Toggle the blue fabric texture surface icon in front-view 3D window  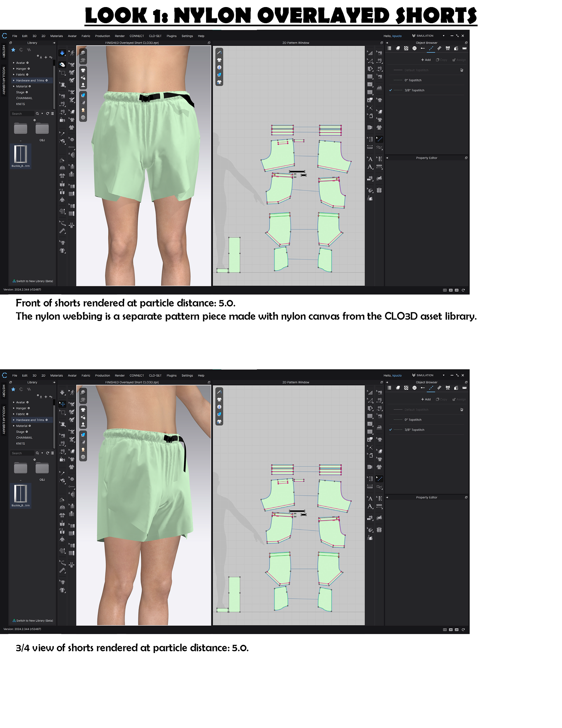point(83,95)
